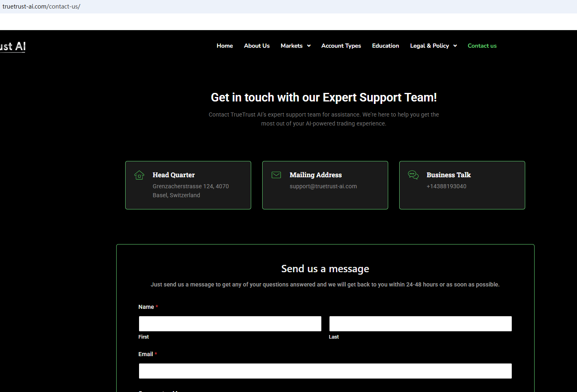Click the house icon beside Head Quarter
Image resolution: width=577 pixels, height=392 pixels.
coord(139,175)
